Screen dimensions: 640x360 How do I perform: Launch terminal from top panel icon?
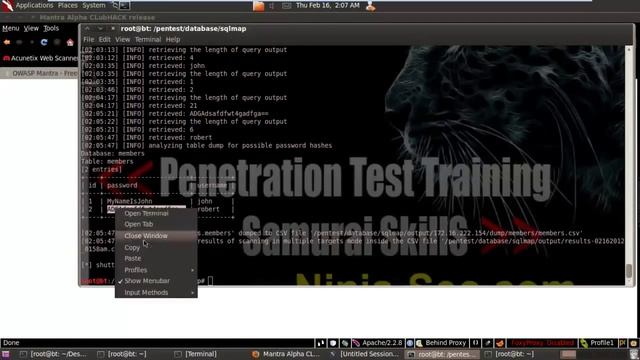124,5
